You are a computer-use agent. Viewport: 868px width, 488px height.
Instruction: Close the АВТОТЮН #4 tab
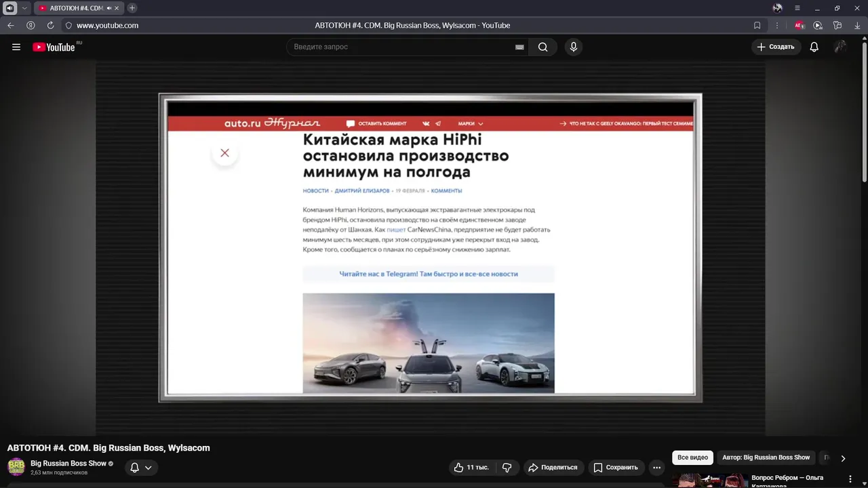pyautogui.click(x=118, y=8)
